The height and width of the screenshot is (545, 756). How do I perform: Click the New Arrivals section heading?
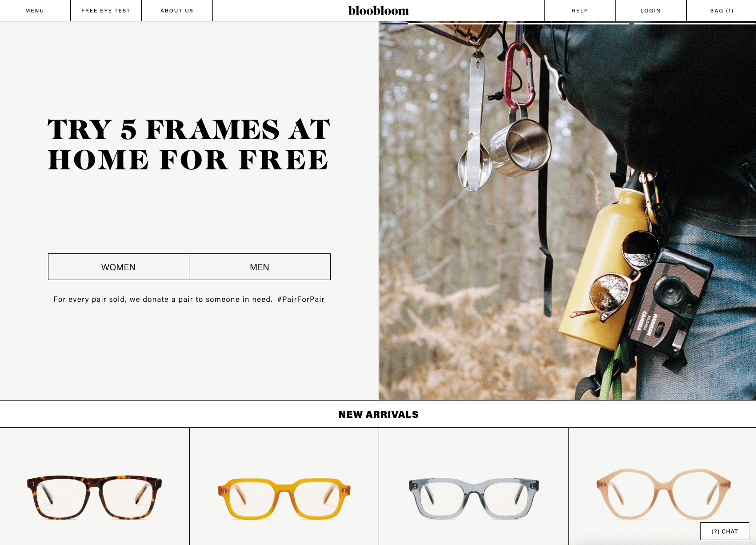click(x=379, y=414)
